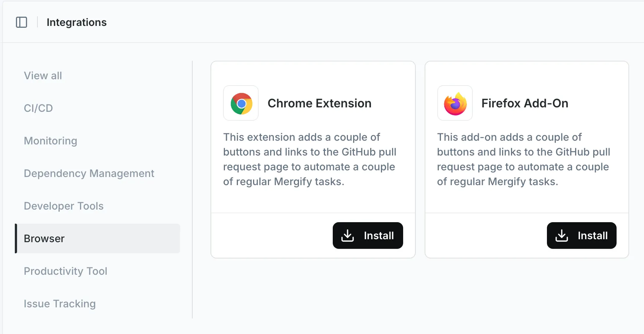
Task: Click download icon in Chrome Install button
Action: pyautogui.click(x=348, y=236)
